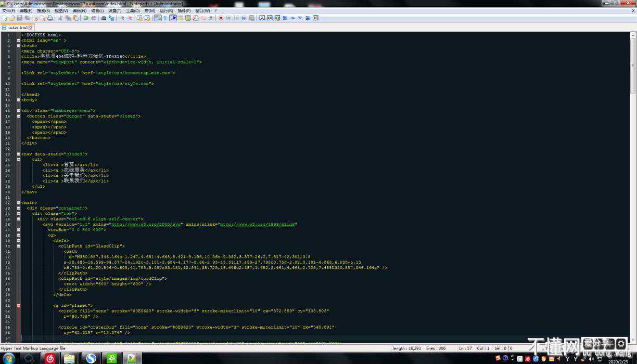Toggle the word wrap toolbar button

click(x=157, y=18)
